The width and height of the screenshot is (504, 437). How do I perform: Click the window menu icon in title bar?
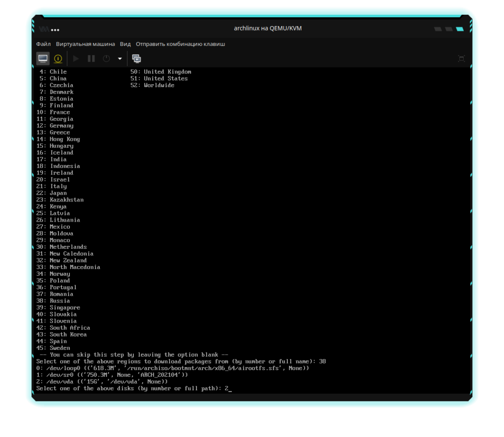click(44, 29)
